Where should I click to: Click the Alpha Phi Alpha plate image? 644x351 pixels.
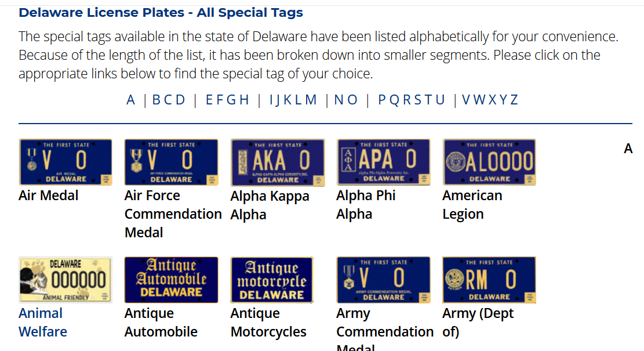coord(384,162)
